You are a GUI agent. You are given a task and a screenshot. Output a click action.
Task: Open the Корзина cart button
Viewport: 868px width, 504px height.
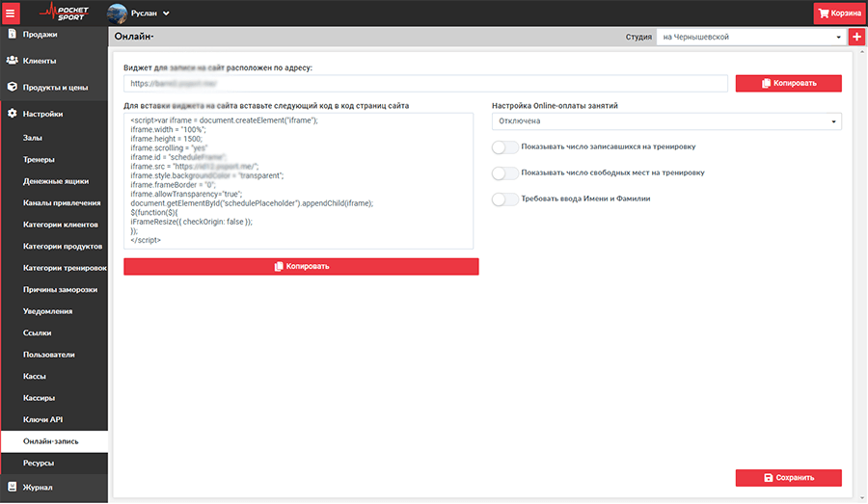(x=840, y=13)
